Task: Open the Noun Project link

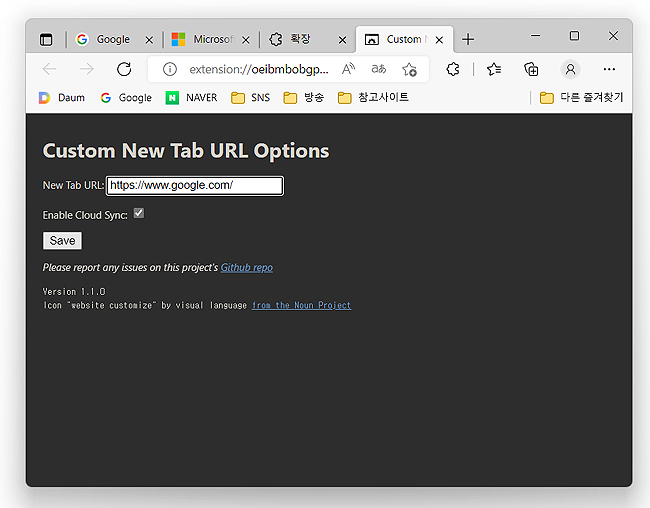Action: pyautogui.click(x=301, y=305)
